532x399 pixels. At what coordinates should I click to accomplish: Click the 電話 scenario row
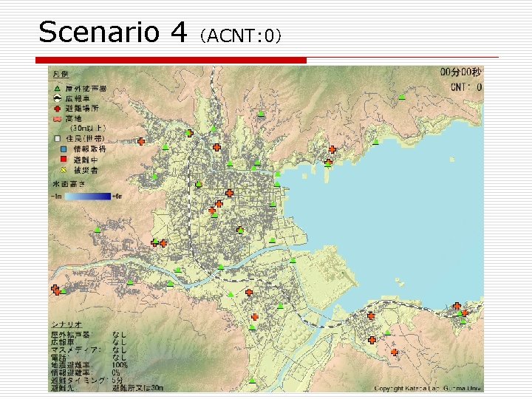click(89, 358)
